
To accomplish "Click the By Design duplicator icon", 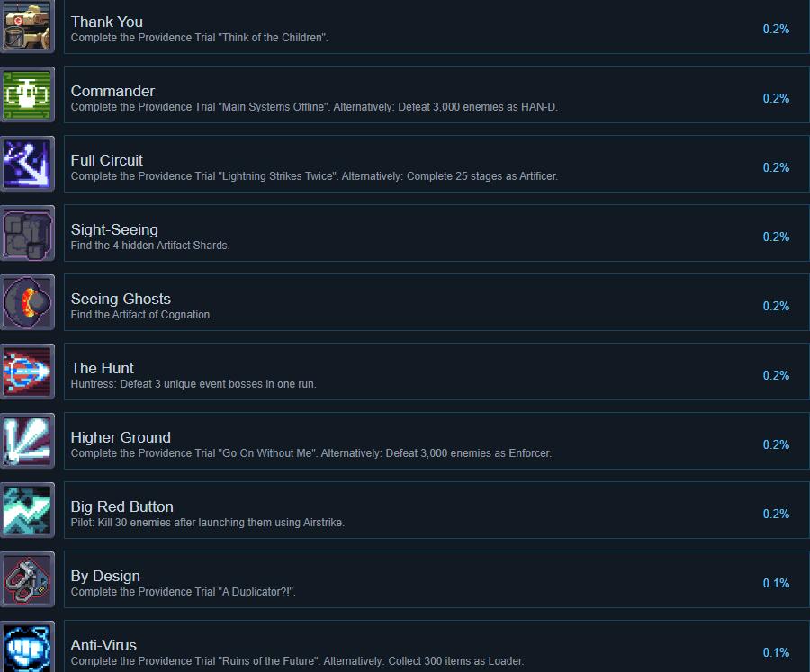I will coord(27,579).
